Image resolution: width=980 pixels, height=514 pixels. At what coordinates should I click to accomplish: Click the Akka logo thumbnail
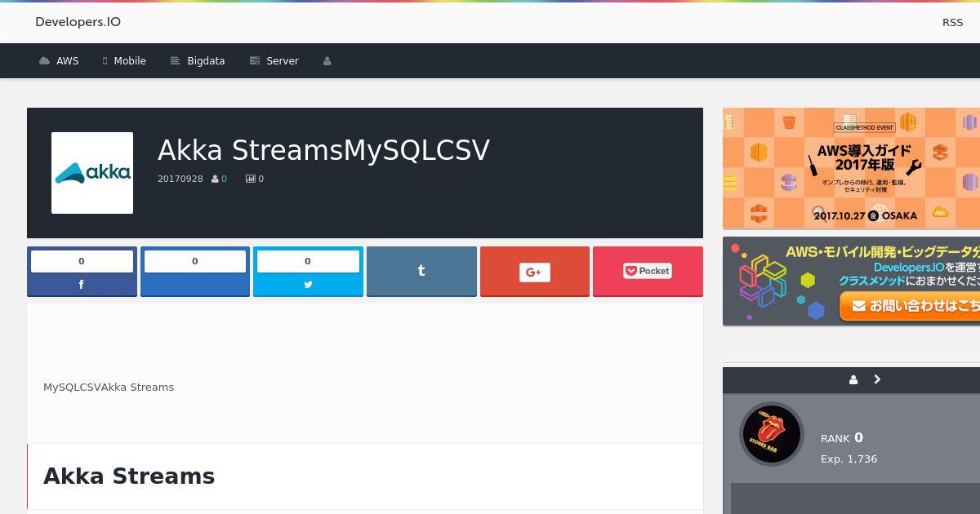click(x=92, y=173)
